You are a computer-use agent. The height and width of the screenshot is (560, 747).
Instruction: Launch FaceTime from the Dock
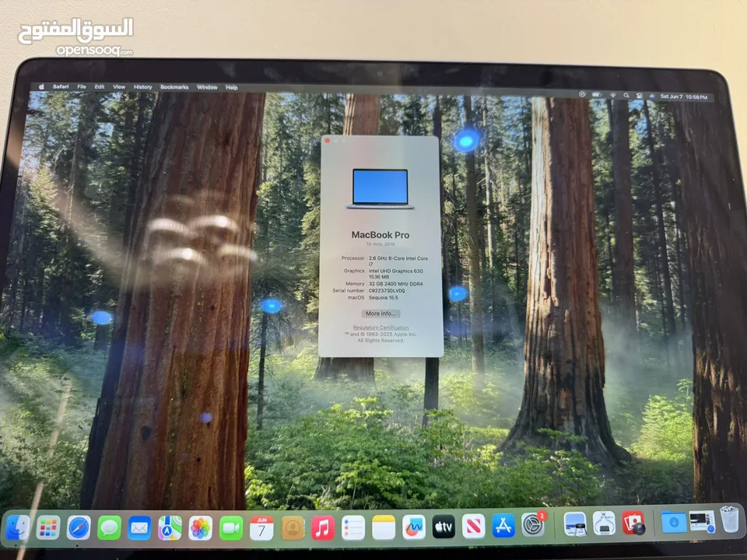[x=231, y=527]
